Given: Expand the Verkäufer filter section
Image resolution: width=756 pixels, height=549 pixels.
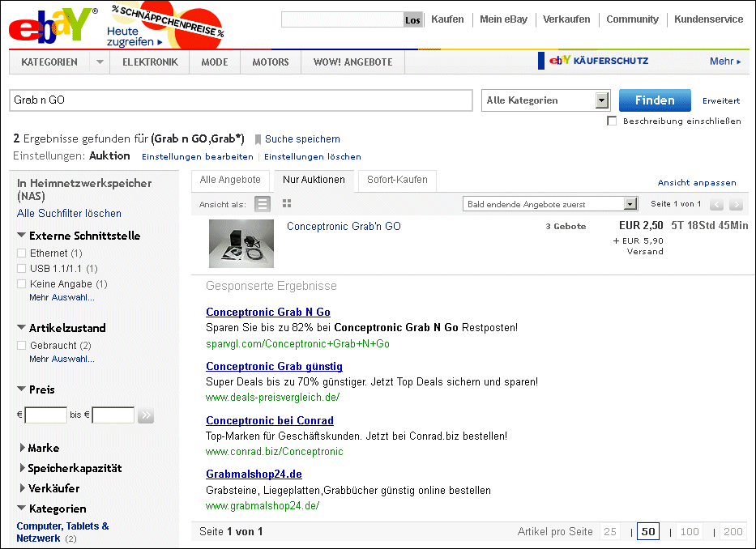Looking at the screenshot, I should [22, 487].
